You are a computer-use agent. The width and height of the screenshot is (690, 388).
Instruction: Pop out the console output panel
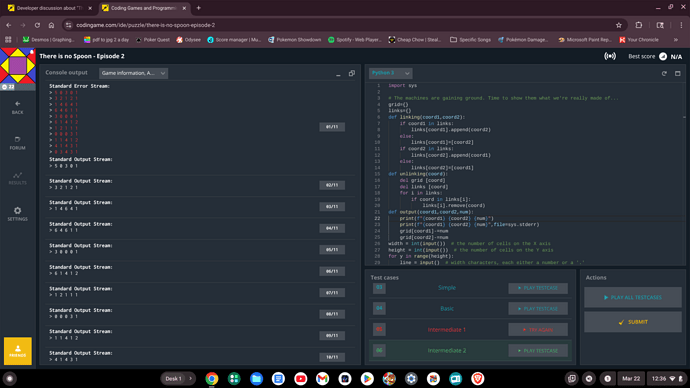click(x=352, y=73)
